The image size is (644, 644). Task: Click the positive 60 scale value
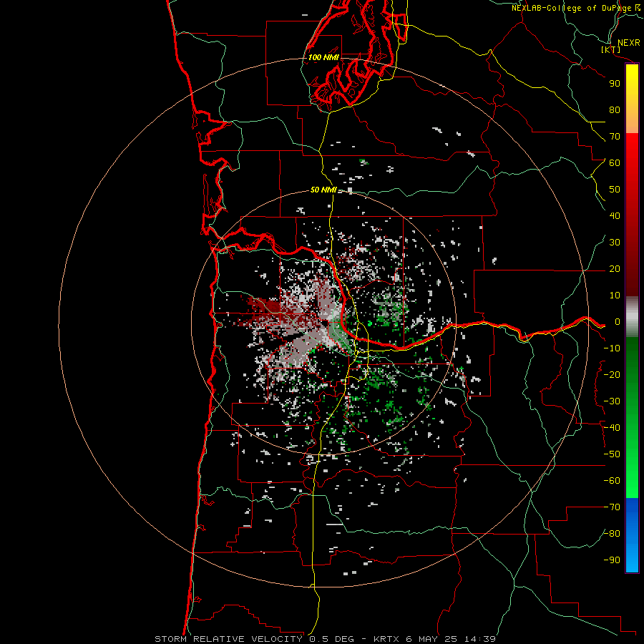click(x=615, y=163)
